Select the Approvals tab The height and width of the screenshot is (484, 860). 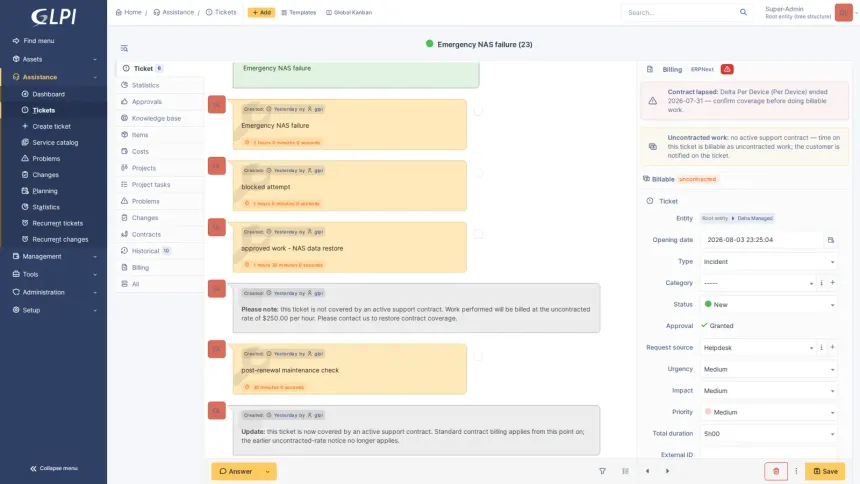click(160, 102)
